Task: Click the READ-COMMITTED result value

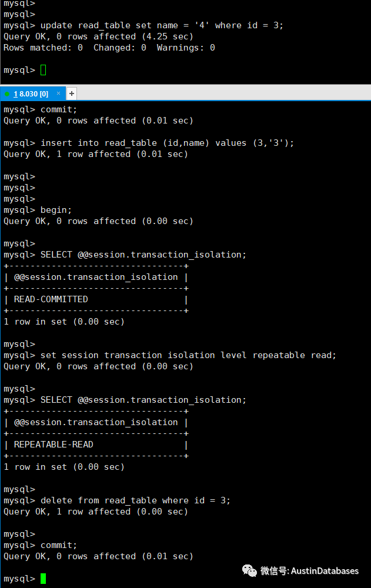Action: click(x=51, y=299)
